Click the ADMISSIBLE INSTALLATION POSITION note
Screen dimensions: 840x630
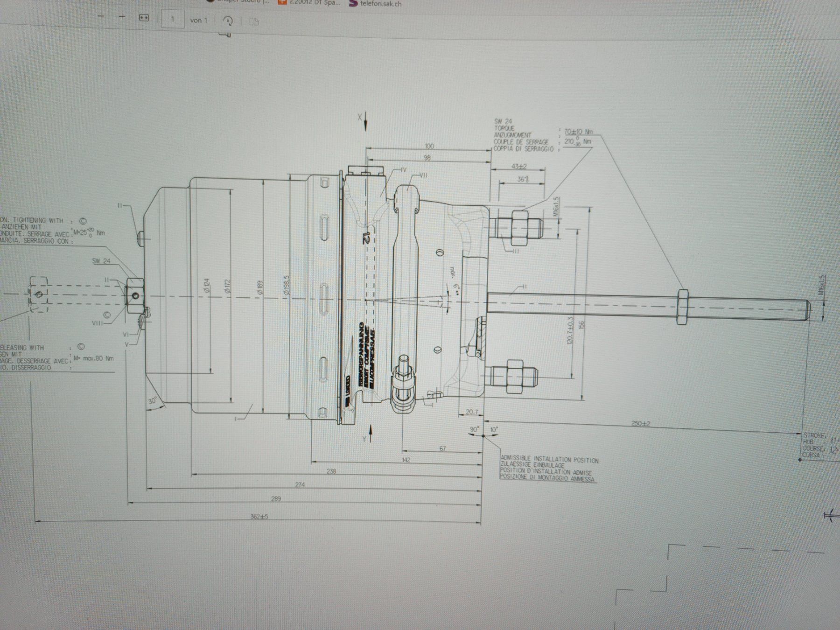click(549, 459)
